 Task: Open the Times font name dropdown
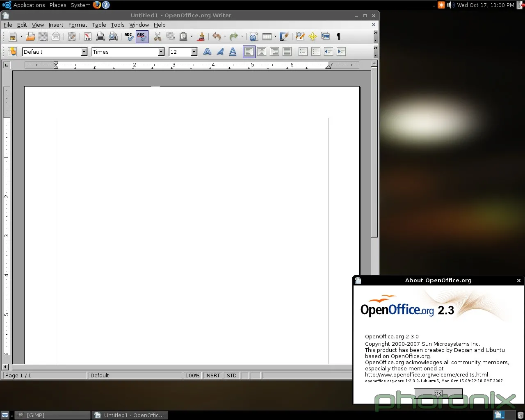pyautogui.click(x=161, y=52)
